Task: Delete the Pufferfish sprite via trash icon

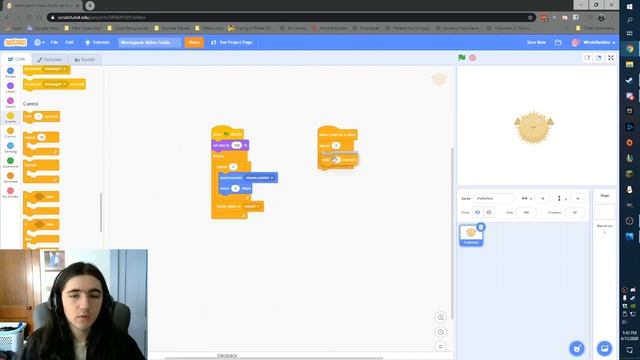Action: [x=481, y=227]
